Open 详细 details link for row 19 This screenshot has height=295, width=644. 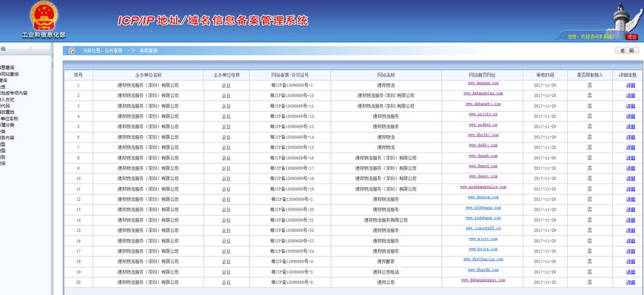click(631, 272)
